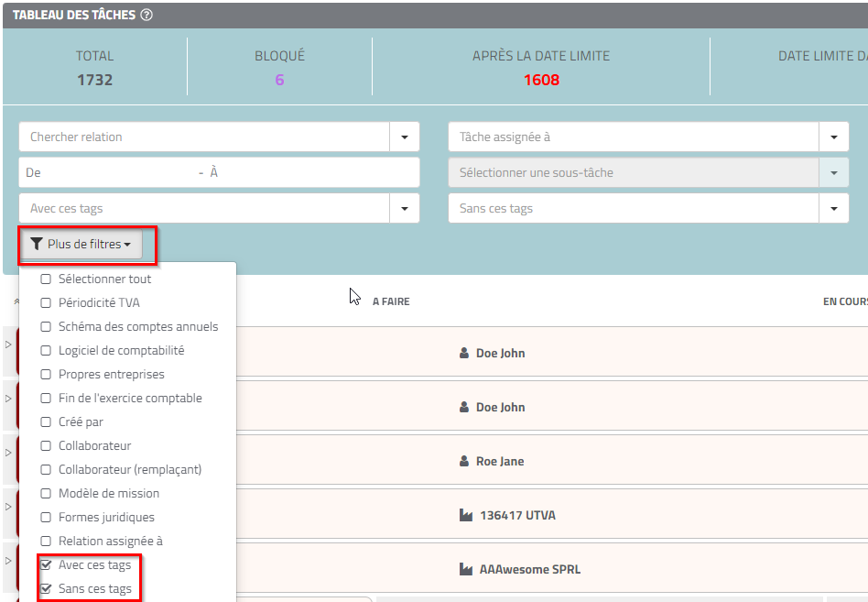Enable the Périodicité TVA filter checkbox

46,303
